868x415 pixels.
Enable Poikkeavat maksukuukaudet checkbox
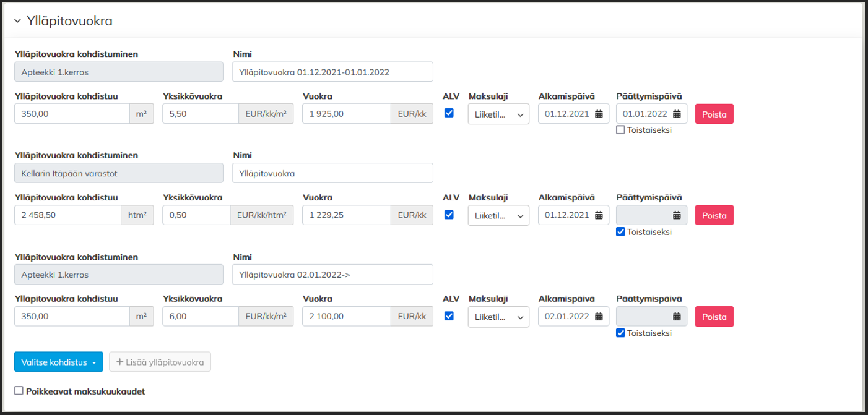click(19, 391)
